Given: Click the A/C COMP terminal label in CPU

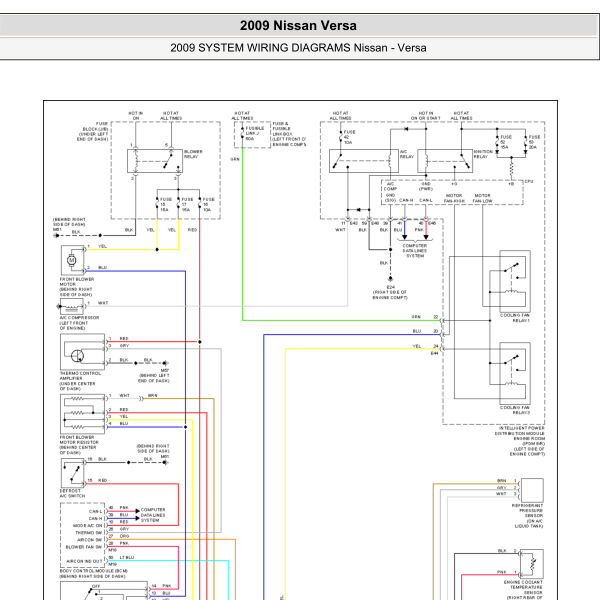Looking at the screenshot, I should (x=390, y=186).
